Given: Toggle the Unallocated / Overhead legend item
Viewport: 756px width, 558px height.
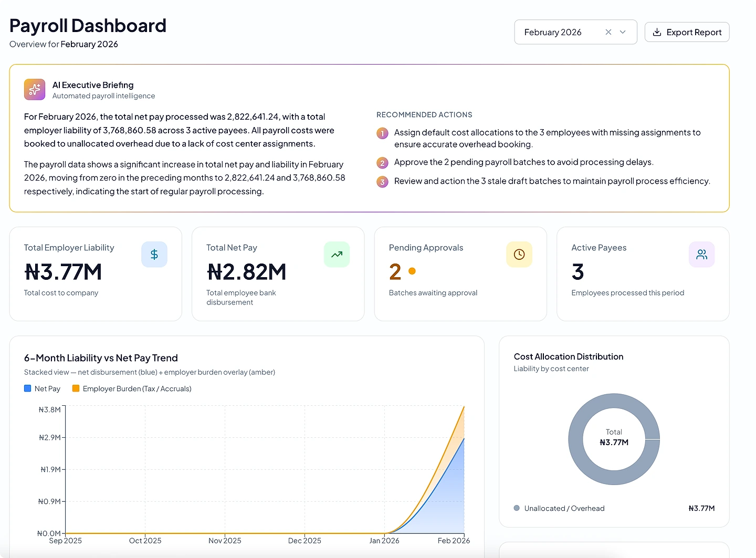Looking at the screenshot, I should (559, 508).
